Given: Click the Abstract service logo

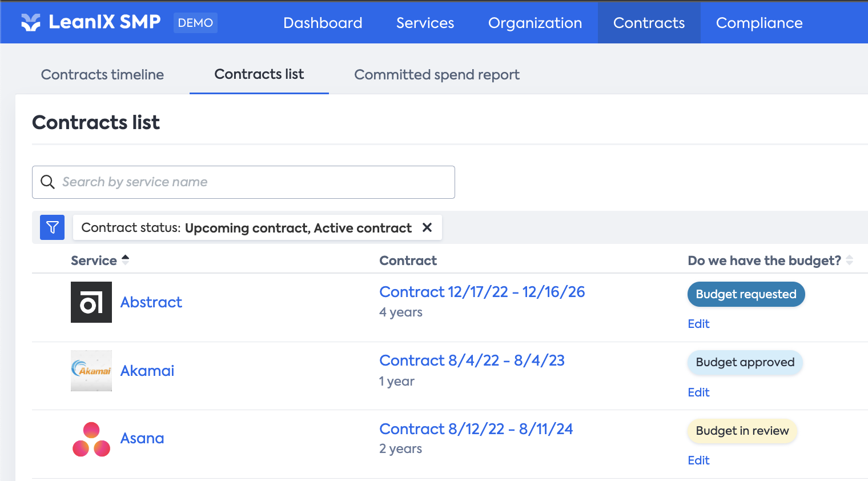Looking at the screenshot, I should tap(91, 302).
